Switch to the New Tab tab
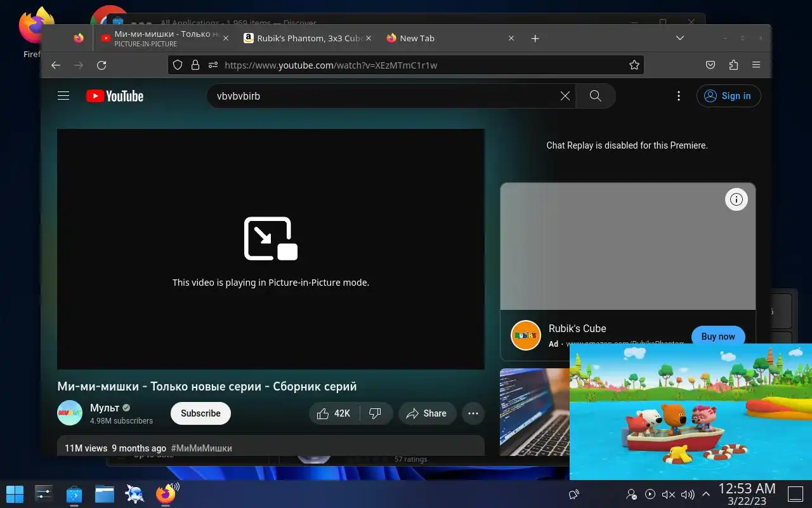Viewport: 812px width, 508px height. [450, 38]
